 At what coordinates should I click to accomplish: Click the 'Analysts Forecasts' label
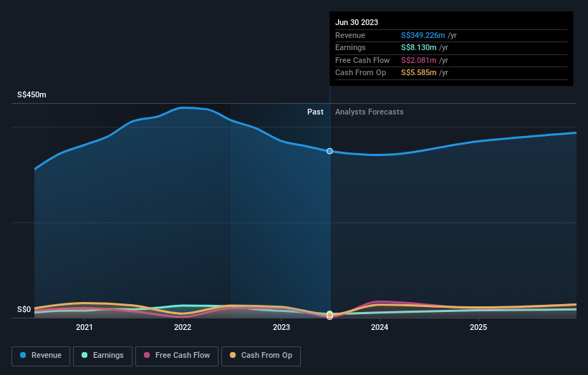tap(370, 112)
